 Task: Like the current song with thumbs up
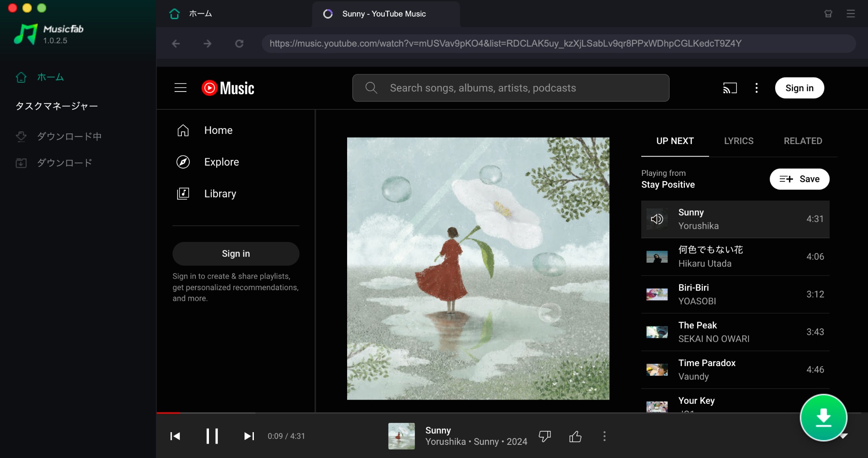575,436
